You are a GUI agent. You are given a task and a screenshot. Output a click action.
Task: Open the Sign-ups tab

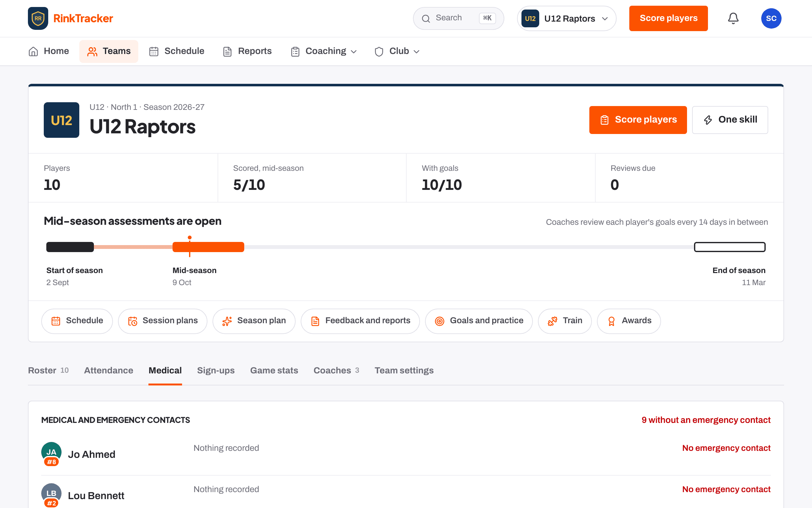coord(216,370)
